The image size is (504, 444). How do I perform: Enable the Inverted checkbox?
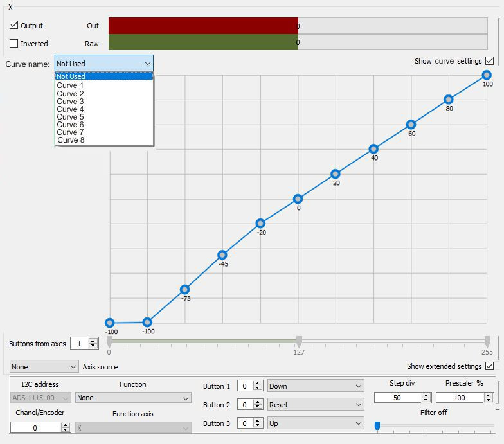14,44
